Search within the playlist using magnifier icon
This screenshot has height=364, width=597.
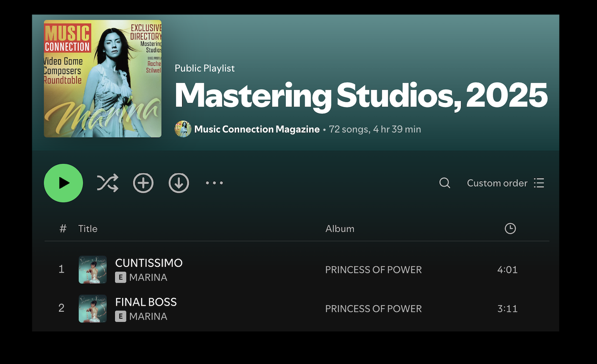click(444, 183)
